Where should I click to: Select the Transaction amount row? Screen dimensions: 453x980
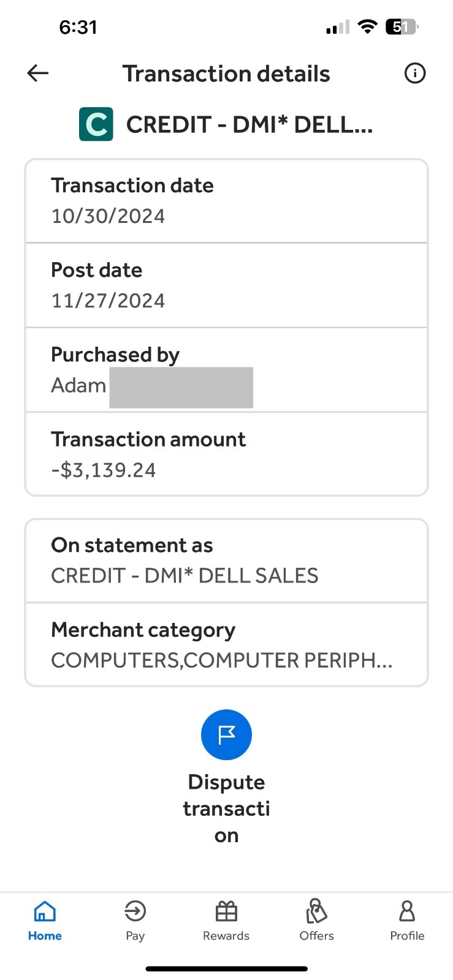point(226,454)
